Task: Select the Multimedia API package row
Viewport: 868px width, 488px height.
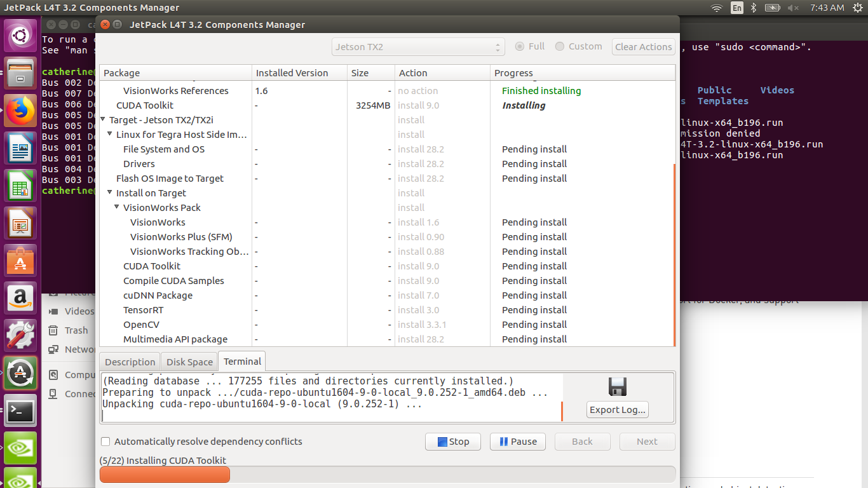Action: point(387,339)
